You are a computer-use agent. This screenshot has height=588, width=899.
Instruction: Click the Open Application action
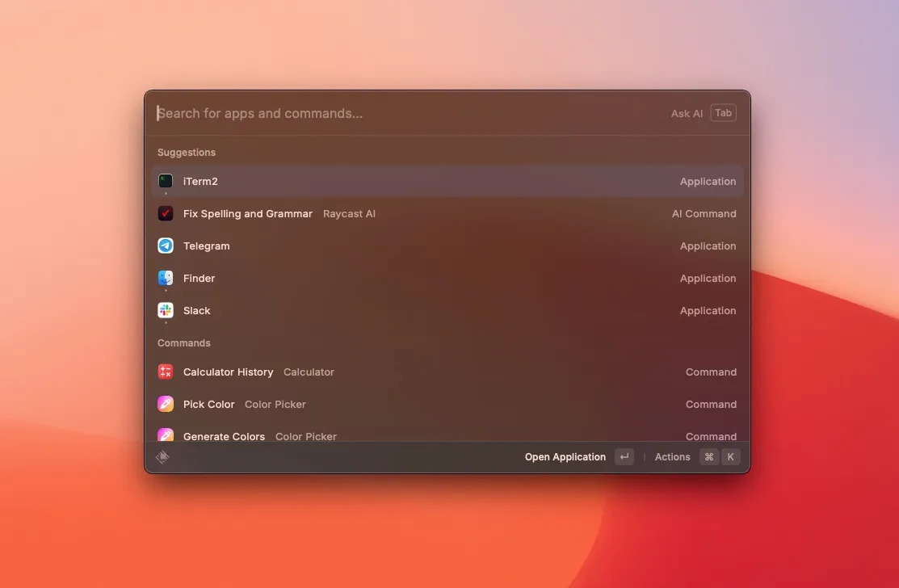pos(565,456)
